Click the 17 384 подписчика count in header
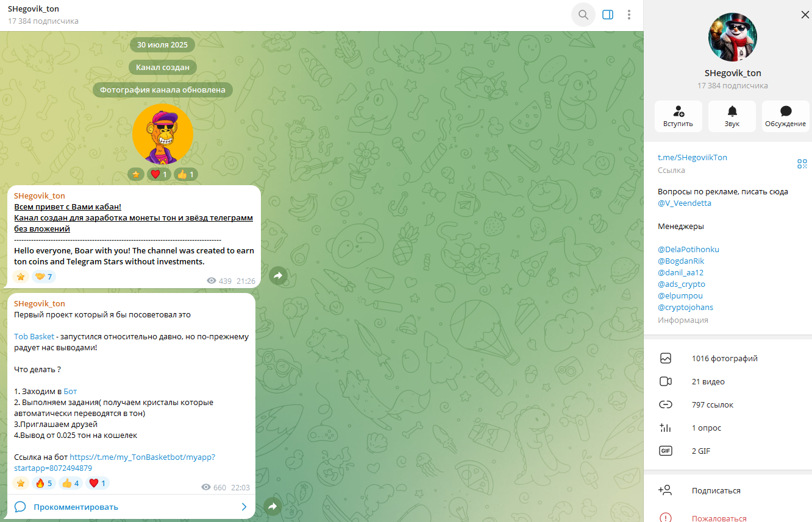Viewport: 812px width, 522px height. 43,21
